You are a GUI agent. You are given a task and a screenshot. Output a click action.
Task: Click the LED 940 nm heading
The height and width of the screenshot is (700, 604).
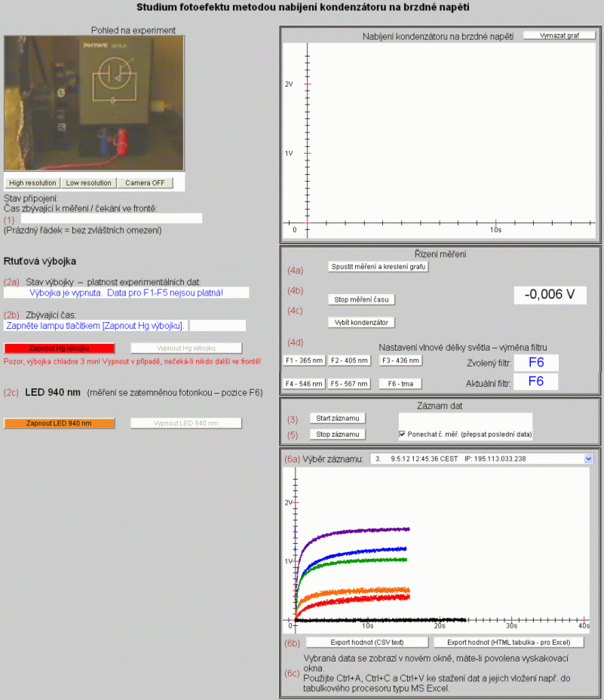click(x=53, y=392)
